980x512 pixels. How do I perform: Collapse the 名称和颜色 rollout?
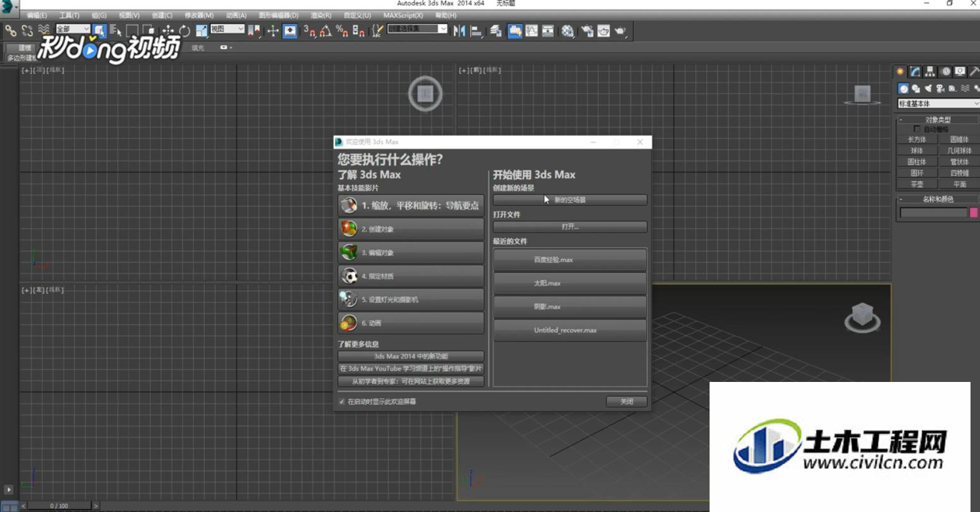click(938, 199)
